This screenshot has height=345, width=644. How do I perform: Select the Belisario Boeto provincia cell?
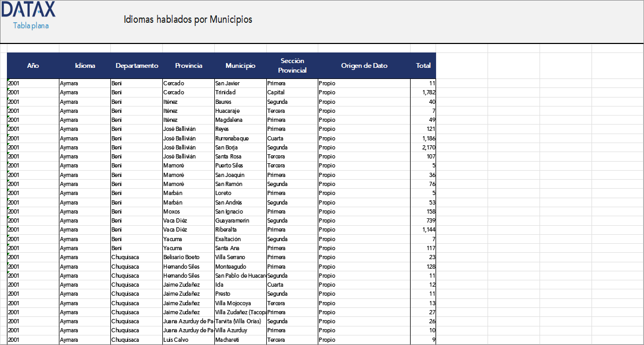pyautogui.click(x=188, y=257)
